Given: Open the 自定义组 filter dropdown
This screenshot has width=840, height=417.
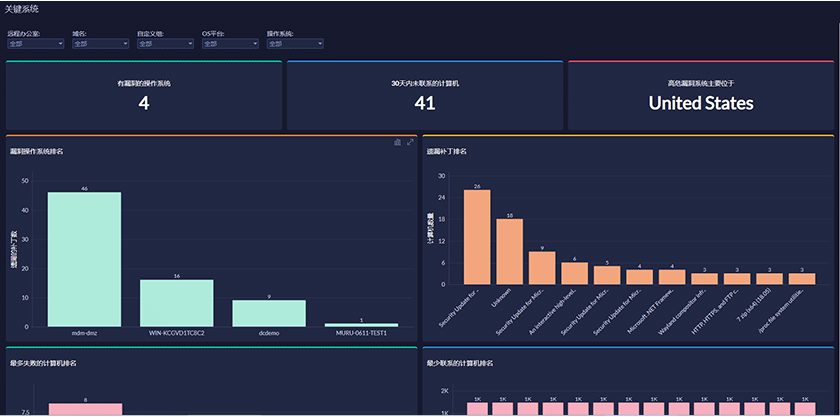Looking at the screenshot, I should [166, 44].
